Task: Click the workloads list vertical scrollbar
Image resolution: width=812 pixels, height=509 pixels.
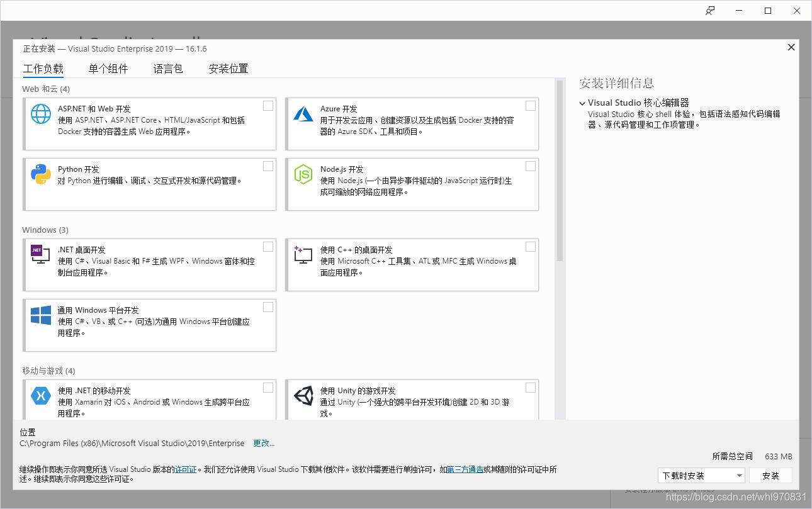Action: [560, 170]
